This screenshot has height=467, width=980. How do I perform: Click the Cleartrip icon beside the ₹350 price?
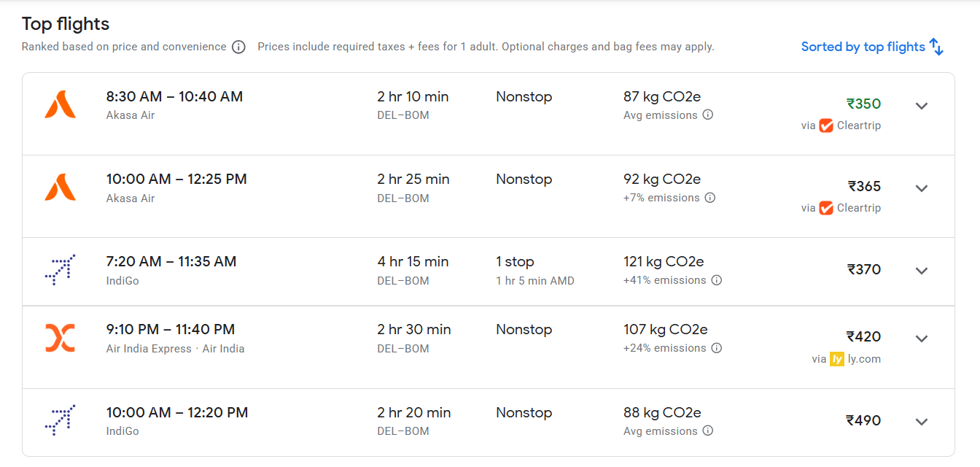point(826,126)
